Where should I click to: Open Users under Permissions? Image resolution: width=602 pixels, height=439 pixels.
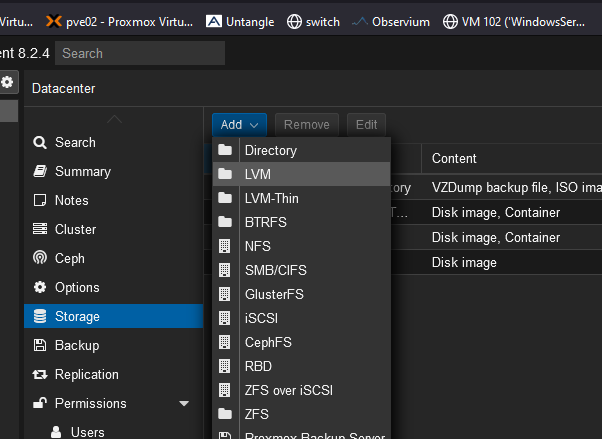click(87, 432)
